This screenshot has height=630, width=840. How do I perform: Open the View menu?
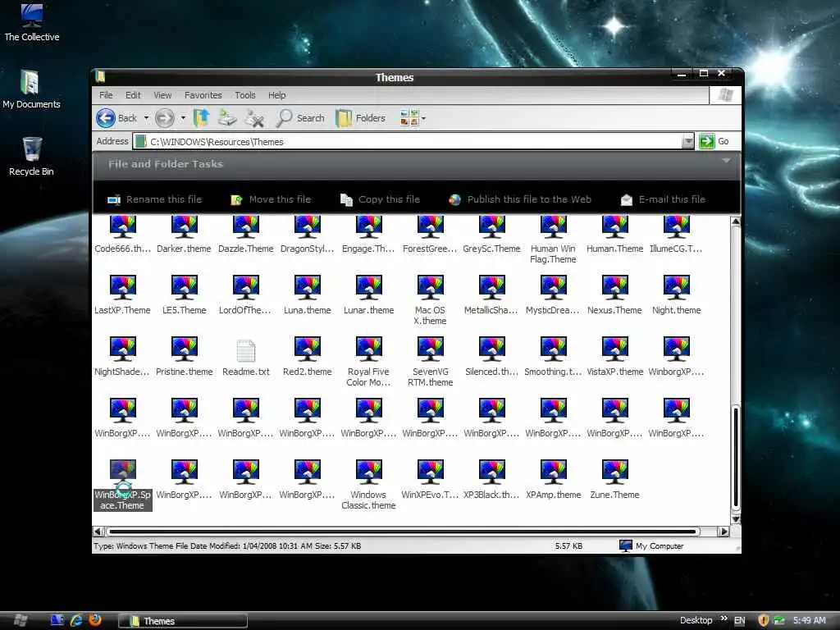tap(162, 95)
